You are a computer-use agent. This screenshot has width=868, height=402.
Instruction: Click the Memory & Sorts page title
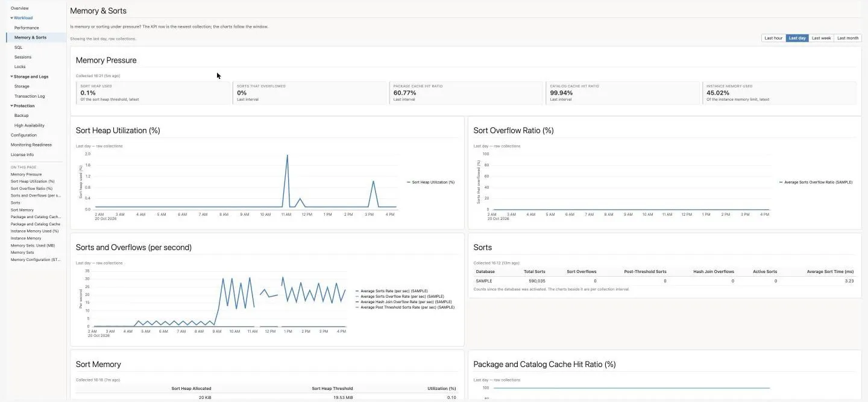[98, 11]
